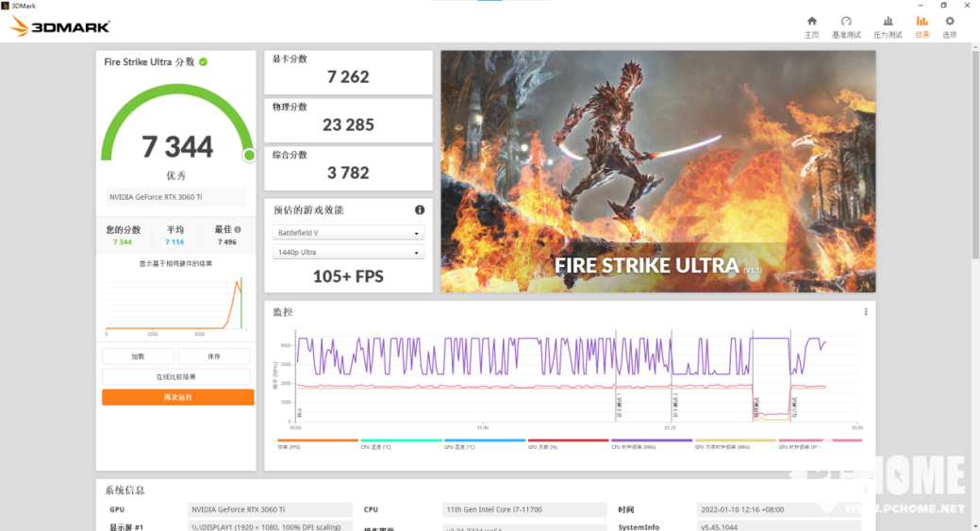Click the 3DMark title bar app icon
This screenshot has width=980, height=531.
pyautogui.click(x=5, y=6)
